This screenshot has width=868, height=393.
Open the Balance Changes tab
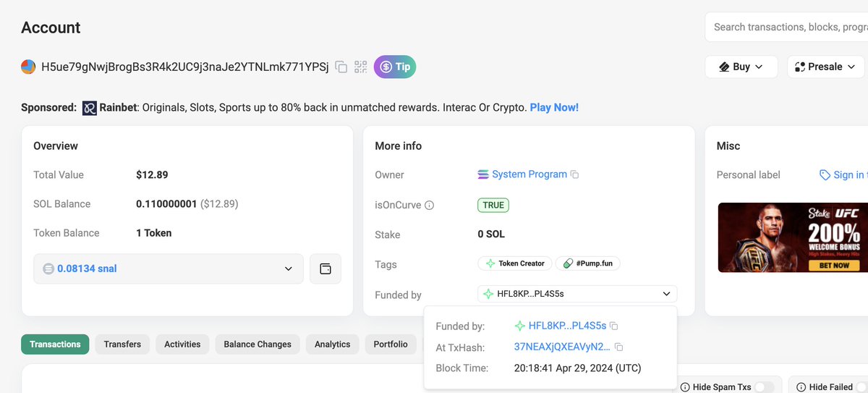[258, 345]
